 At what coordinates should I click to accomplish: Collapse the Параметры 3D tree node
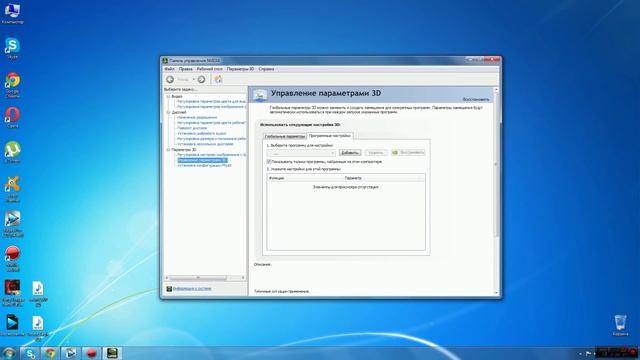[x=168, y=150]
